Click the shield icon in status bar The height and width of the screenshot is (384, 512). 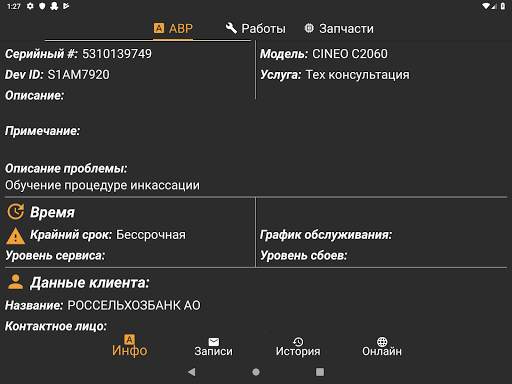(x=42, y=6)
